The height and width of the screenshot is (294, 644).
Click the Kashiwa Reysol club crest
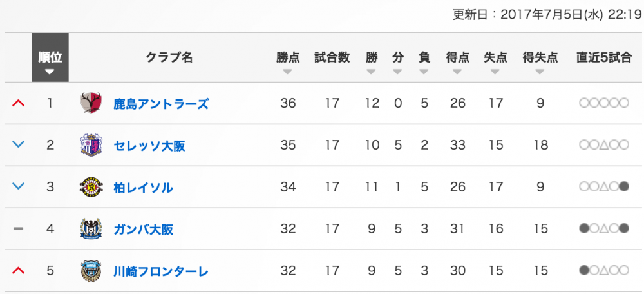coord(91,187)
